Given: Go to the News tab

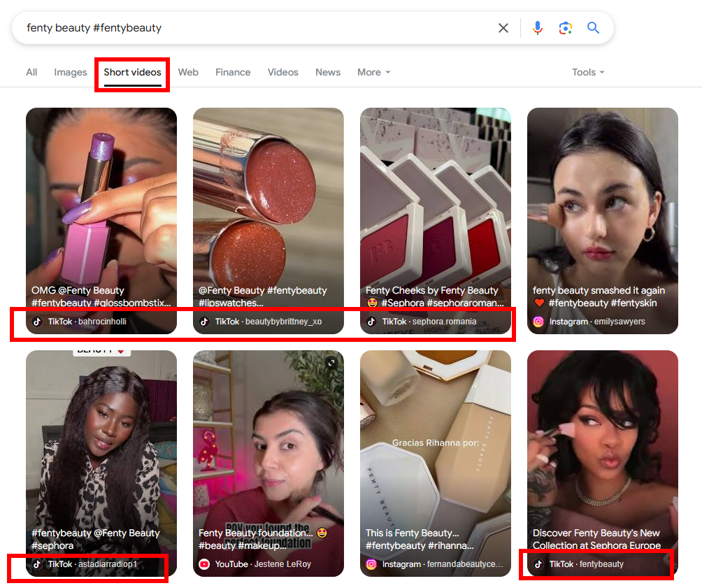Looking at the screenshot, I should (328, 73).
